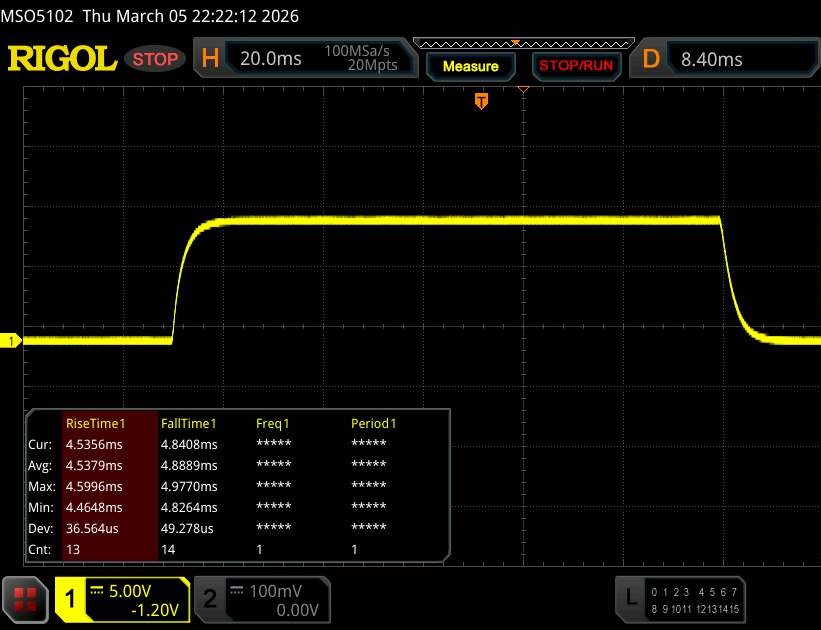
Task: Click the Freq1 measurement header
Action: point(273,423)
